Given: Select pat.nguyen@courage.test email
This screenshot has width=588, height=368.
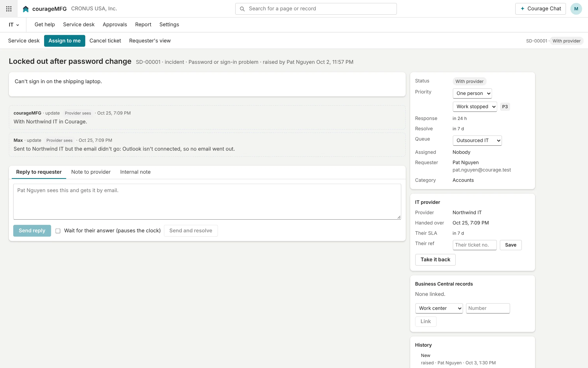Looking at the screenshot, I should click(x=481, y=170).
